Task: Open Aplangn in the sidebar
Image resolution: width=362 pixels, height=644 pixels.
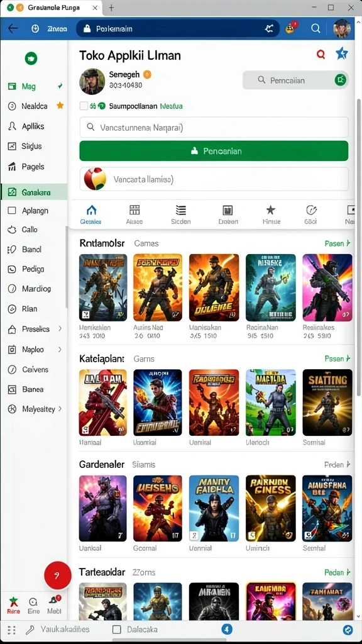Action: click(x=34, y=211)
